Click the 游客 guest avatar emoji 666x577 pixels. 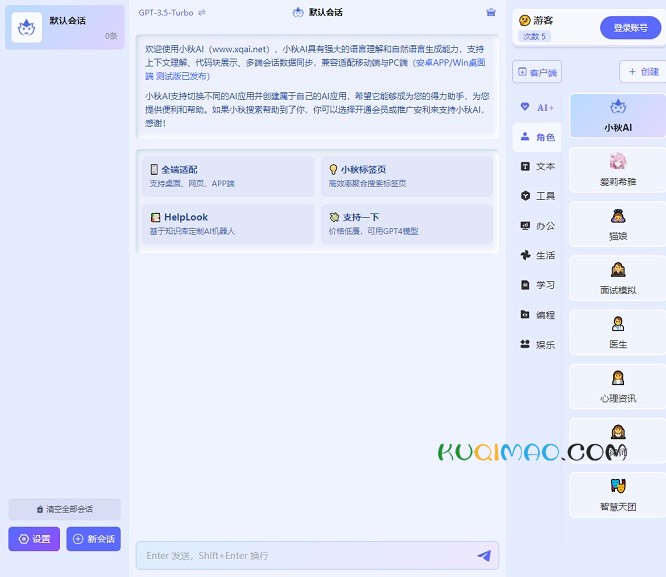click(525, 20)
